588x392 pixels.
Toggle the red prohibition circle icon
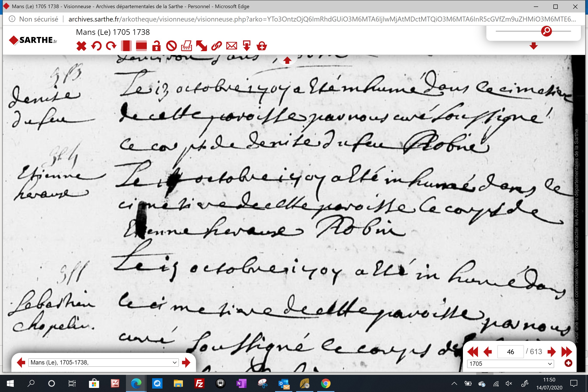pyautogui.click(x=171, y=46)
